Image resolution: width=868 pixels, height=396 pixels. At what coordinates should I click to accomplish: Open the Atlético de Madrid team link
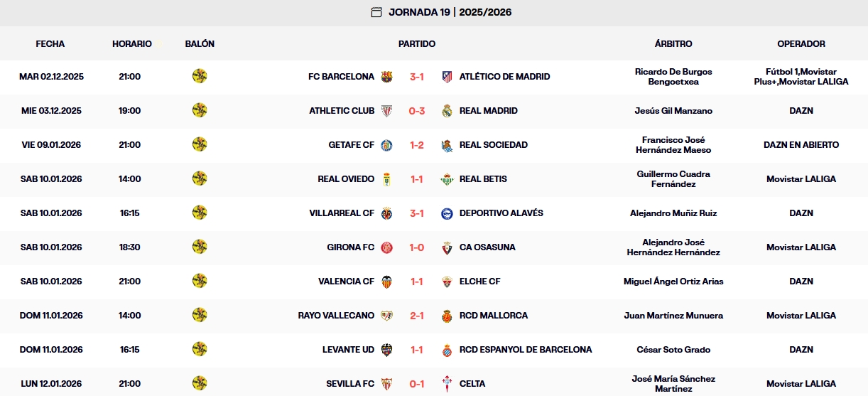[x=504, y=77]
